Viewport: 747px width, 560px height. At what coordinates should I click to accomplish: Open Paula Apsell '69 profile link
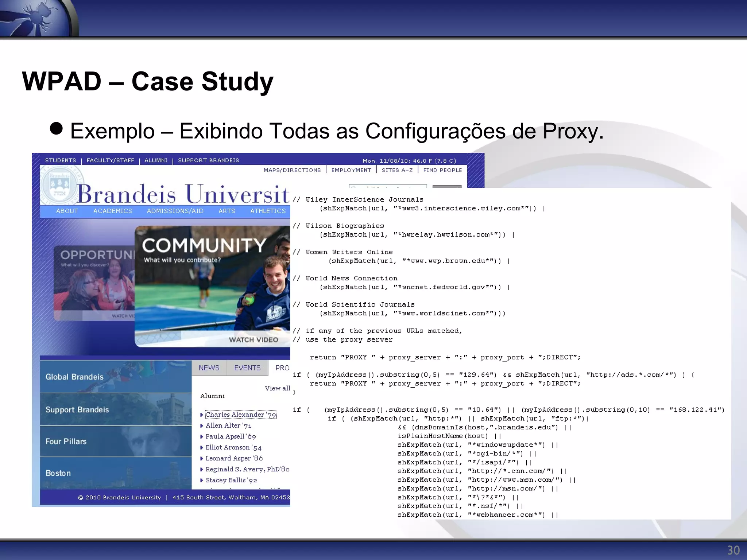coord(231,436)
